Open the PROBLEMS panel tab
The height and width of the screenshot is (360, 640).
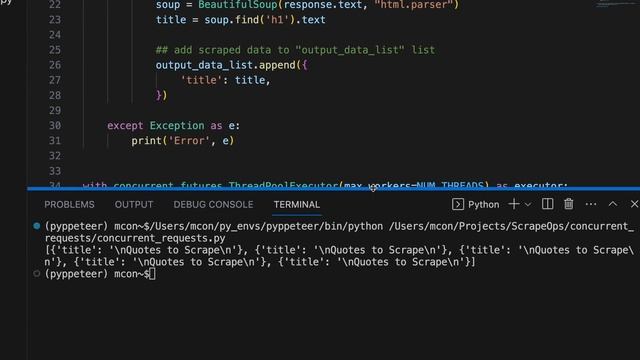click(69, 204)
